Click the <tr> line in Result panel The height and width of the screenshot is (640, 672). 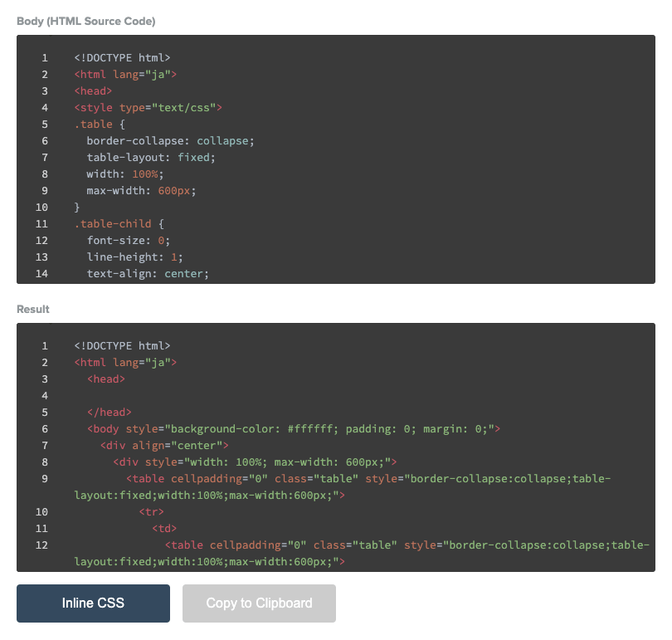(x=151, y=512)
